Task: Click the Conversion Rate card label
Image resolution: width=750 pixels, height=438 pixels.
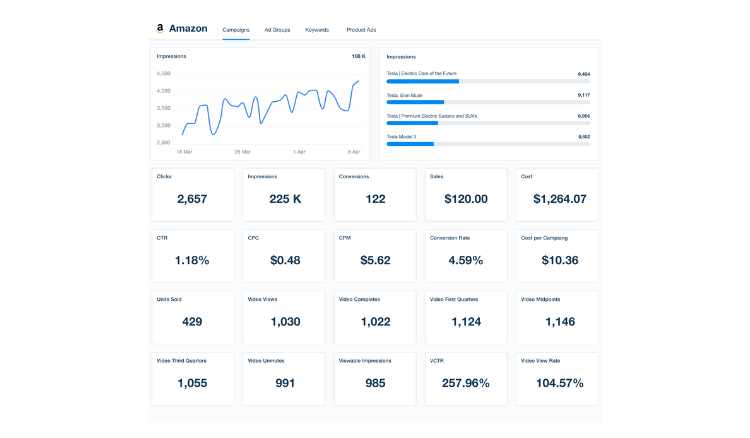Action: (450, 238)
